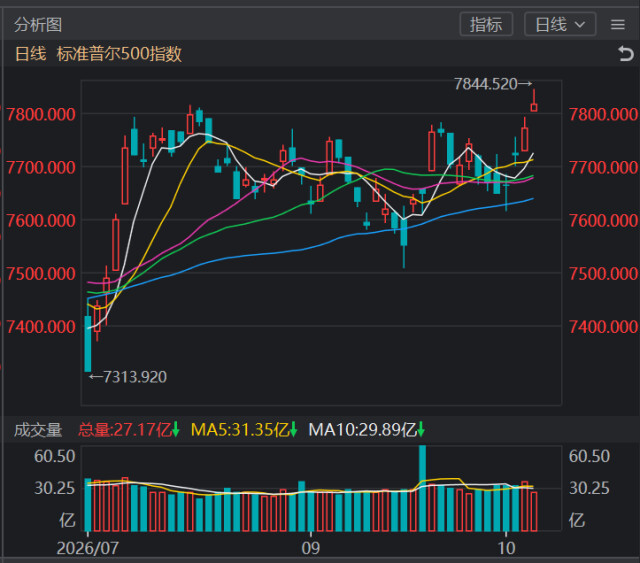640x563 pixels.
Task: Click the 7844.520 high price label
Action: pos(486,84)
